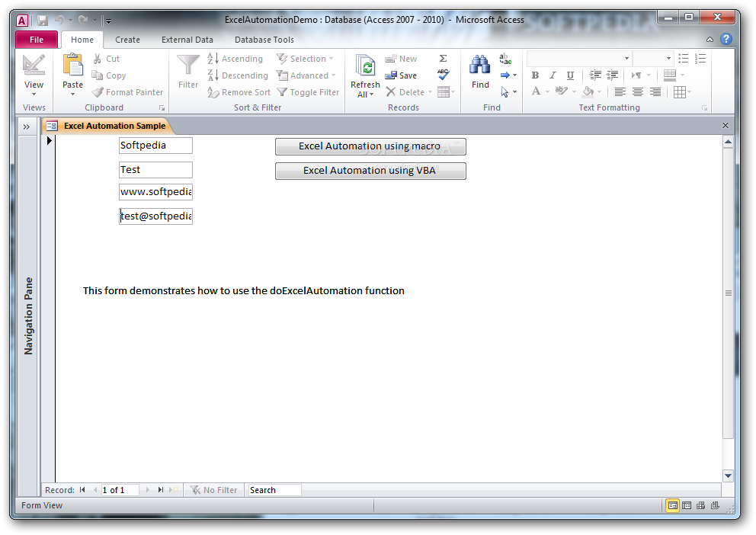Image resolution: width=756 pixels, height=535 pixels.
Task: Open the font size dropdown
Action: point(668,59)
